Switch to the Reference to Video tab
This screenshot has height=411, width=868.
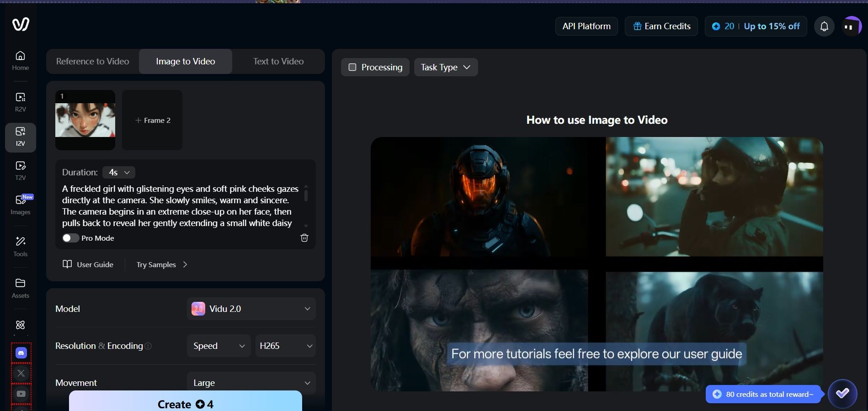click(x=92, y=61)
